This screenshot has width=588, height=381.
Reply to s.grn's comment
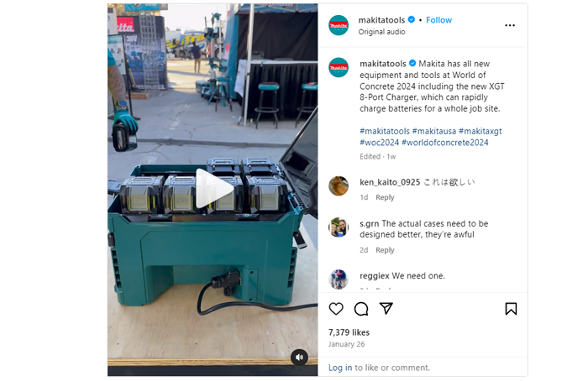[x=385, y=250]
